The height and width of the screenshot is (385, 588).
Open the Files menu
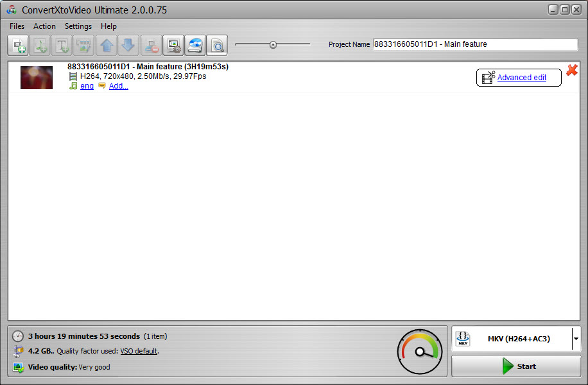[x=17, y=26]
